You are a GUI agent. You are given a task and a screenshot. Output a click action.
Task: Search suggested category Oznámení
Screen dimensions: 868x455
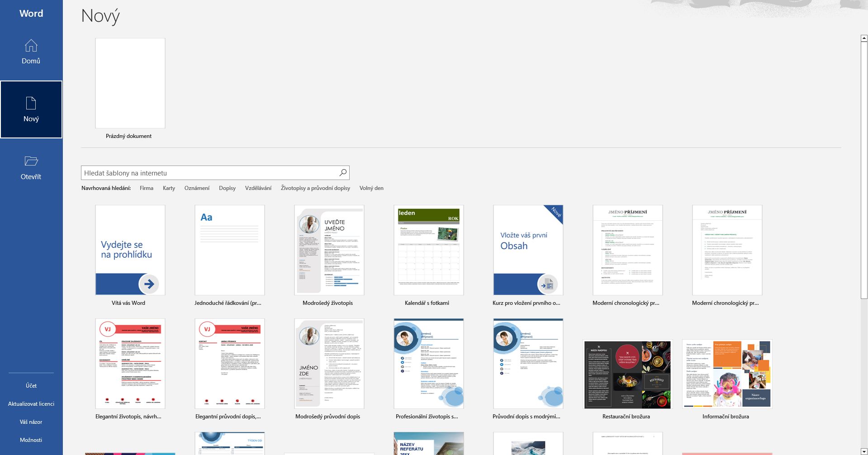(197, 188)
